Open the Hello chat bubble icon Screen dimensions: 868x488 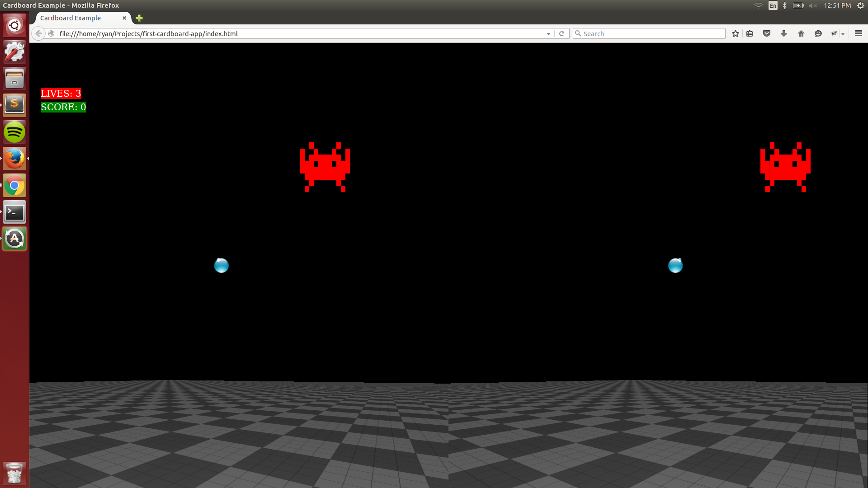click(818, 33)
